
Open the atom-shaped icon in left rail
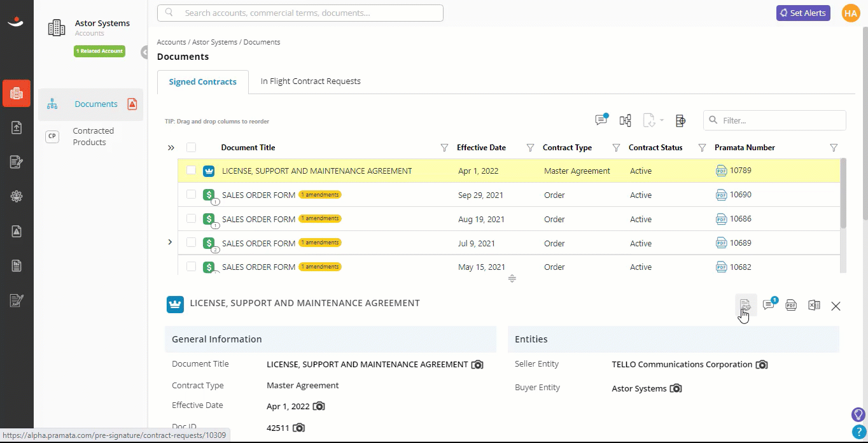coord(17,197)
